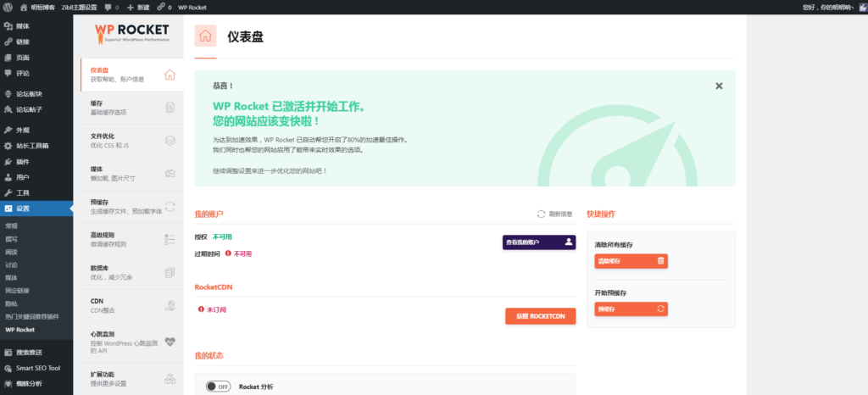This screenshot has height=395, width=868.
Task: Open the 搜索推送 admin menu item
Action: tap(36, 353)
